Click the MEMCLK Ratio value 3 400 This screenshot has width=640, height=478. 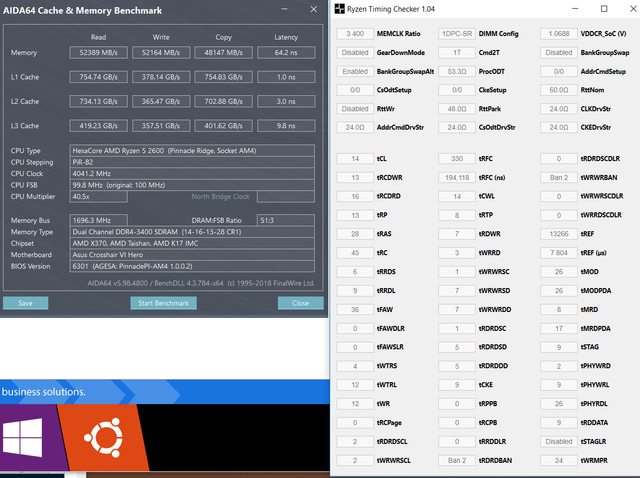click(355, 33)
